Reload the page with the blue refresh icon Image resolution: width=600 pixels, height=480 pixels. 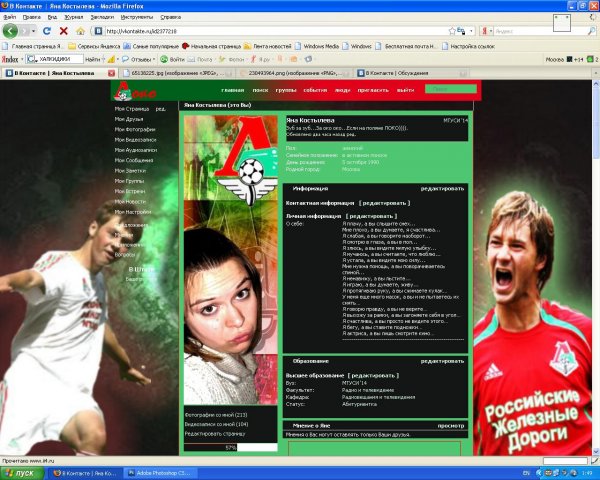pyautogui.click(x=47, y=31)
